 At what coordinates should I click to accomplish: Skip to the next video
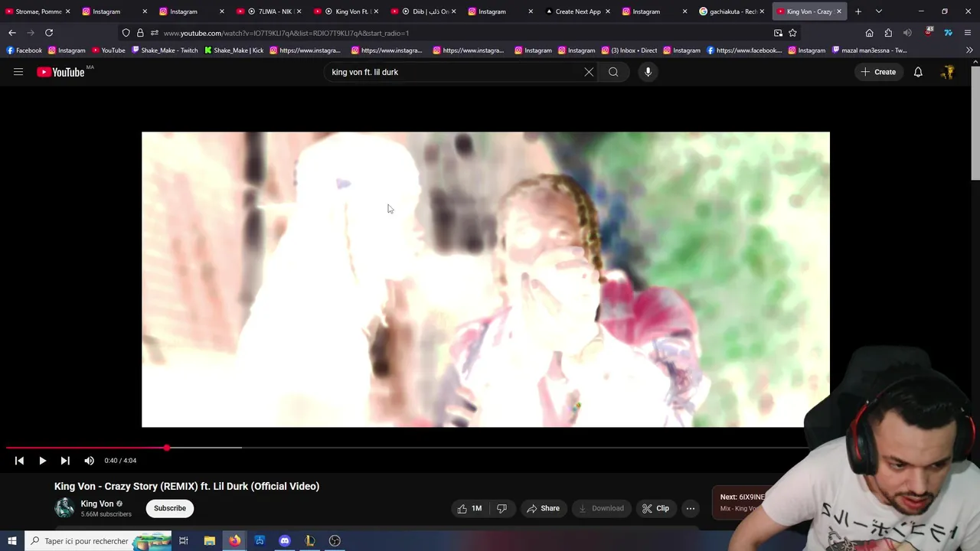click(x=65, y=461)
